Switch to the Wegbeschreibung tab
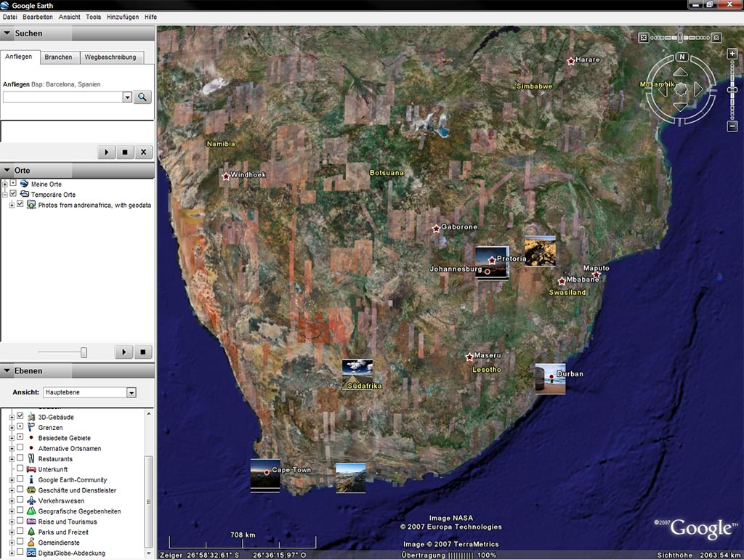 coord(110,57)
